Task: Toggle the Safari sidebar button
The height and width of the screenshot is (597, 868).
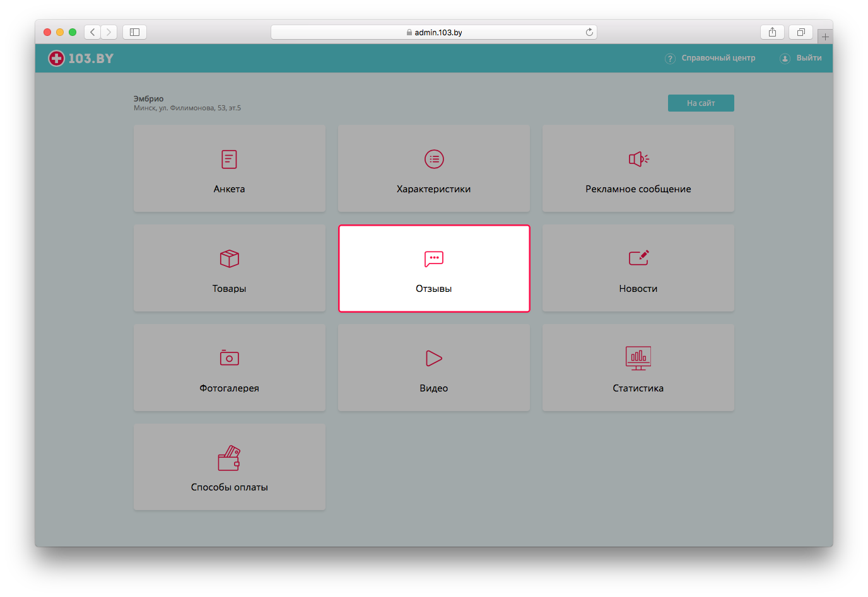Action: 134,32
